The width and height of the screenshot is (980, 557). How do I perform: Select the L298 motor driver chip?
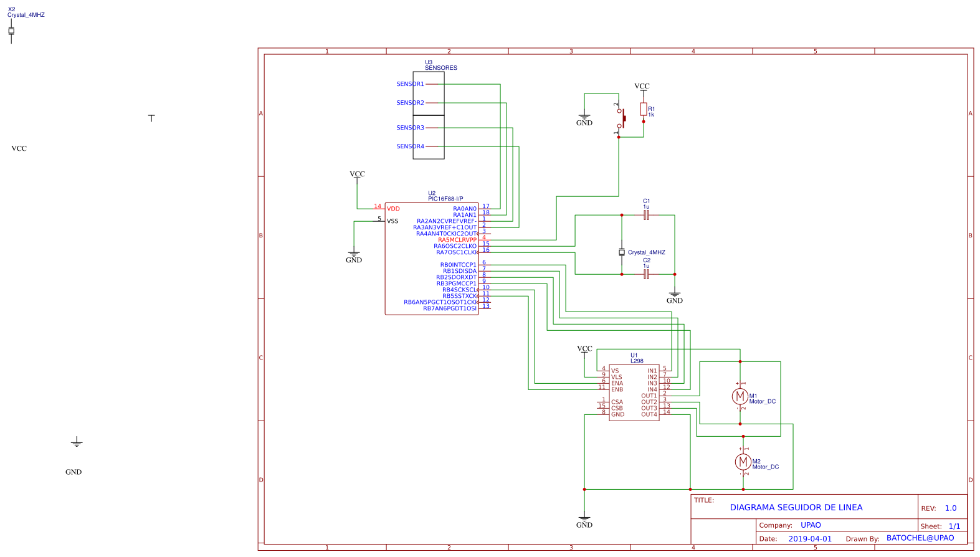point(634,393)
